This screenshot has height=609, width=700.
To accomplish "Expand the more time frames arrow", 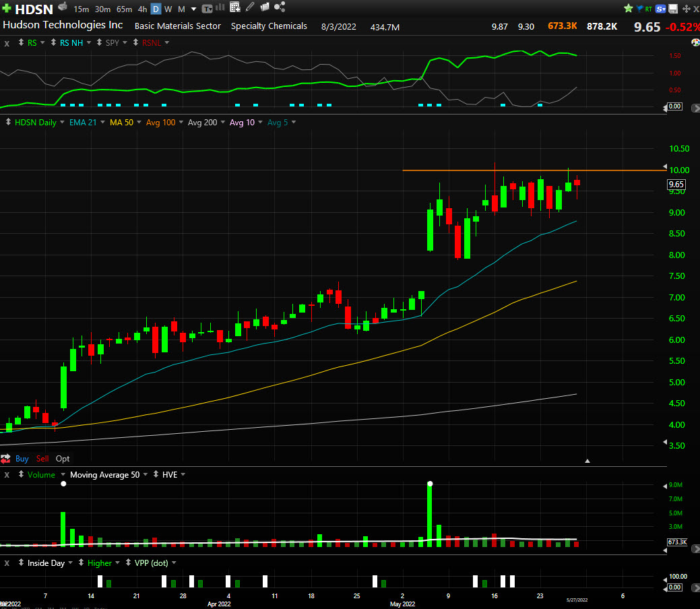I will (x=193, y=9).
